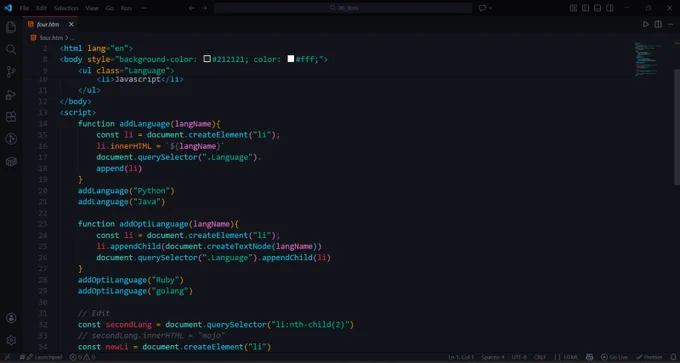Click the Run play icon in editor toolbar

pyautogui.click(x=646, y=24)
